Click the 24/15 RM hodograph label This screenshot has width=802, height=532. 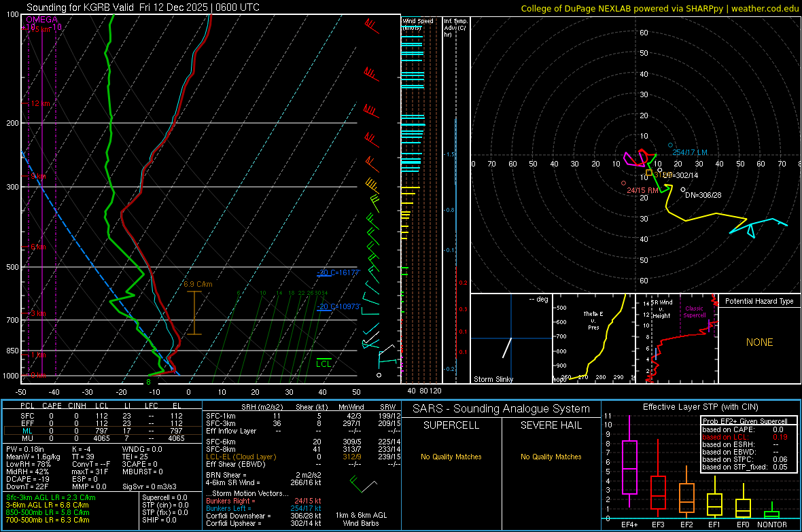coord(642,190)
